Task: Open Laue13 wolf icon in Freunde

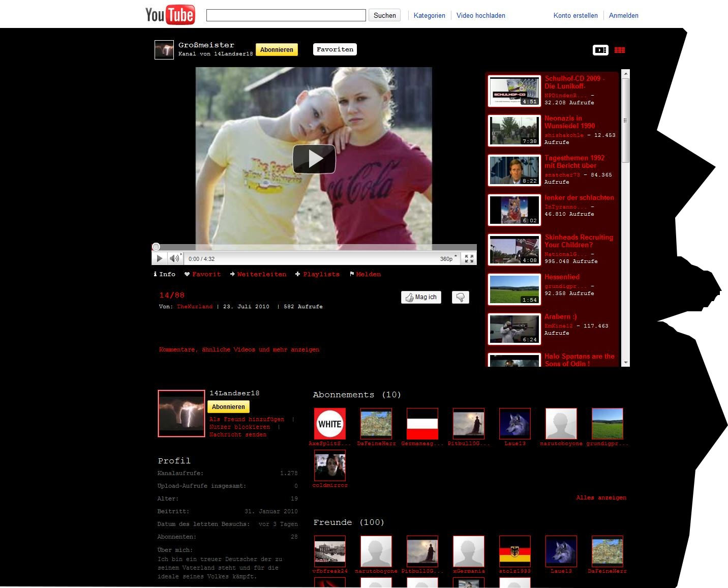Action: coord(561,551)
